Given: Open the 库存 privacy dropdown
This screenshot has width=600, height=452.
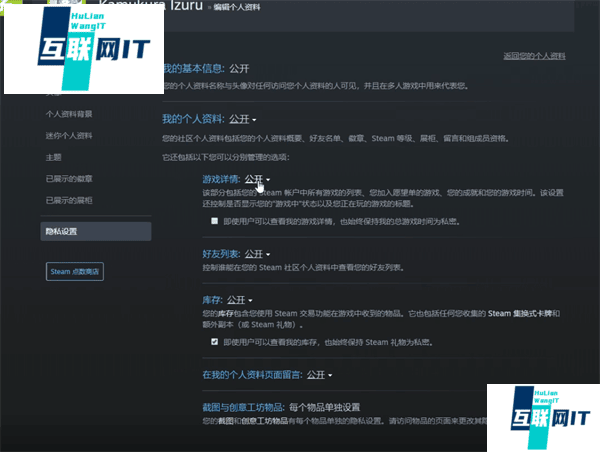Looking at the screenshot, I should pos(240,299).
